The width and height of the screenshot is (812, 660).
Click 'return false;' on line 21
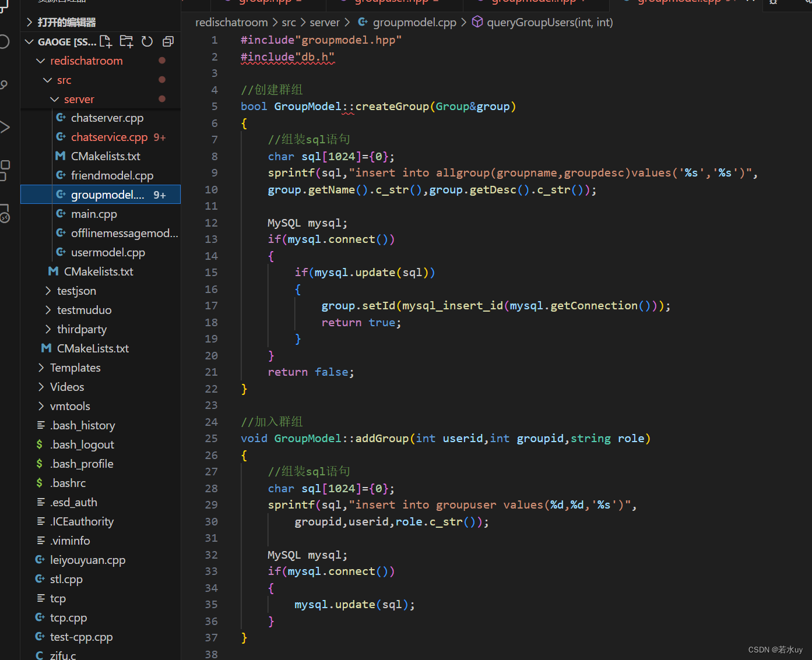[311, 372]
